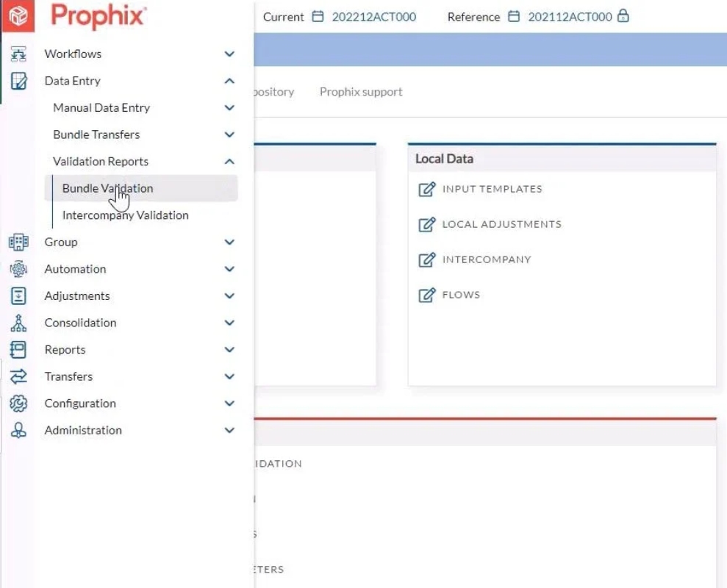Click the Workflows sidebar icon
The height and width of the screenshot is (588, 727).
18,54
